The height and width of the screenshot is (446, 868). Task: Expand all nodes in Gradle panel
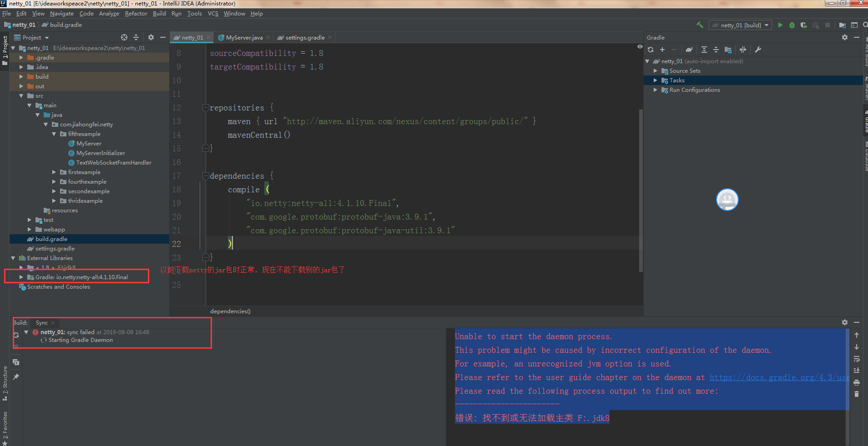click(x=704, y=50)
